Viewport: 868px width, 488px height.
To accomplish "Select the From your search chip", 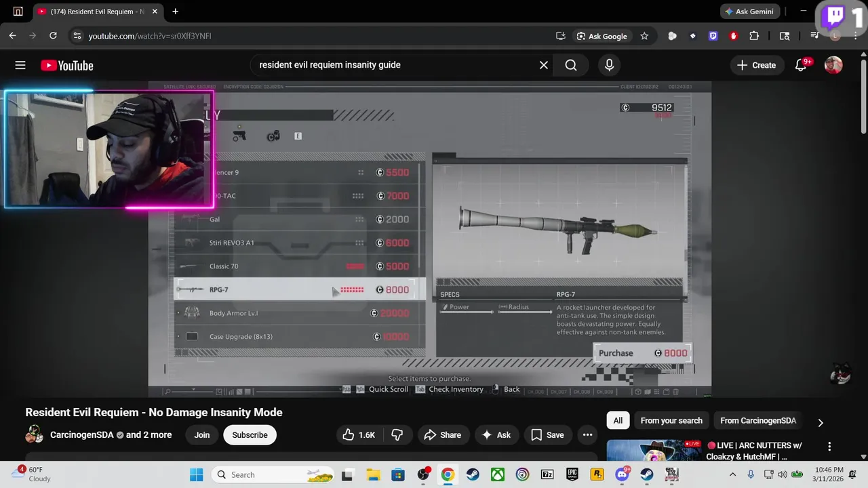I will (x=671, y=421).
